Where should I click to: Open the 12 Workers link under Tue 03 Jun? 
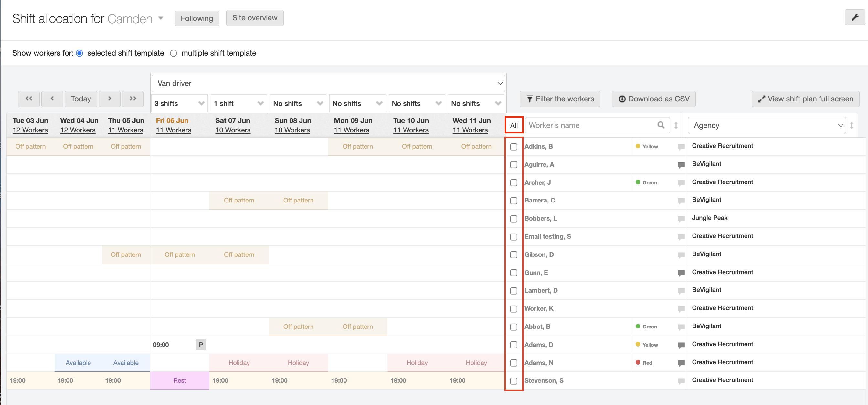(x=30, y=130)
